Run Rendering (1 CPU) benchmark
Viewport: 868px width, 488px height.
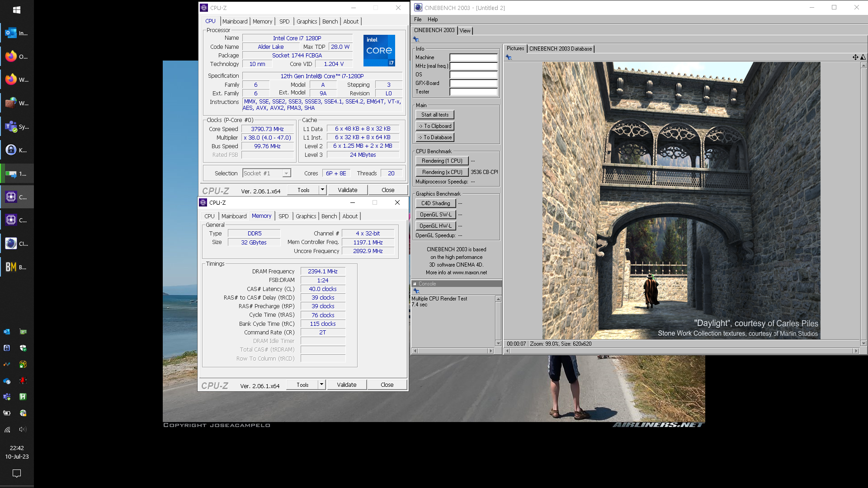coord(442,161)
